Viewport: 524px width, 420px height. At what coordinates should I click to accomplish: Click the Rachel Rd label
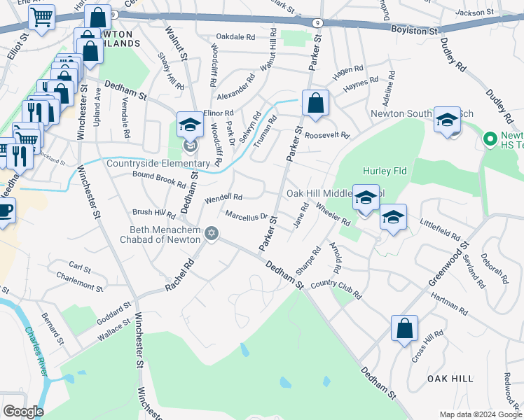179,275
